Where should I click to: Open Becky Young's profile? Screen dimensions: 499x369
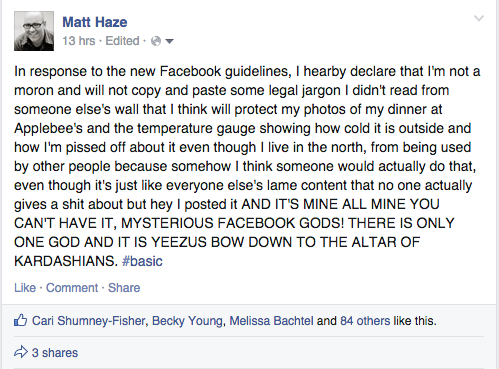[x=187, y=321]
